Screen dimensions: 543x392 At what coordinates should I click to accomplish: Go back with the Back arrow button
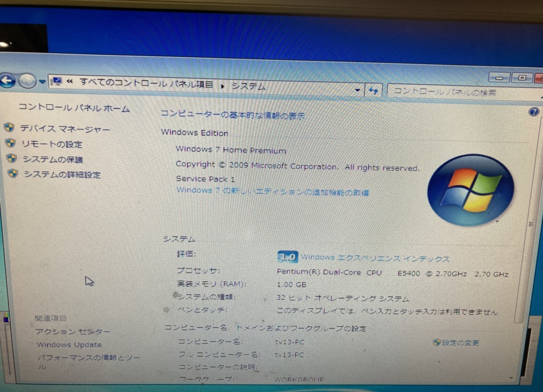(x=7, y=81)
